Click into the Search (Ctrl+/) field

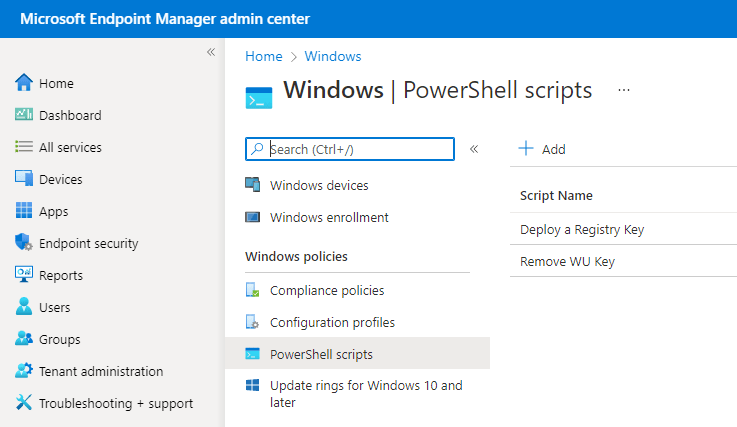(358, 149)
